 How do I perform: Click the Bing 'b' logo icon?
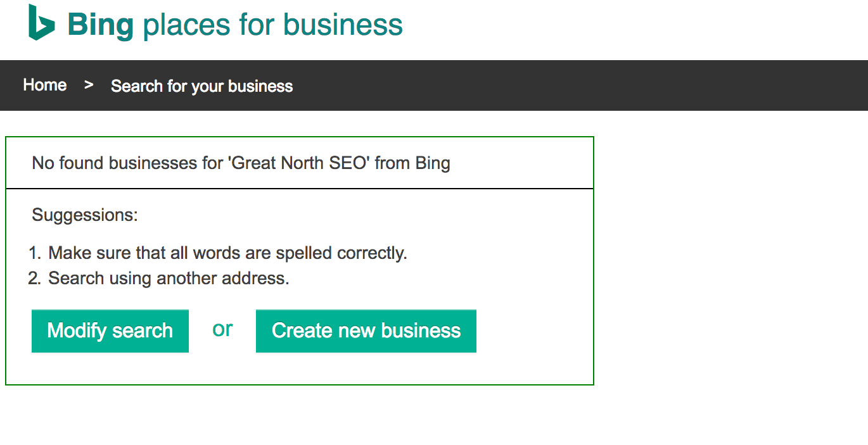(42, 23)
